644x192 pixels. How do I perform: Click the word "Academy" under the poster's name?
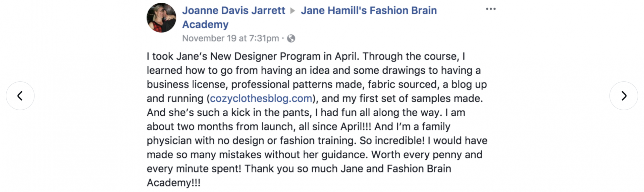(205, 25)
